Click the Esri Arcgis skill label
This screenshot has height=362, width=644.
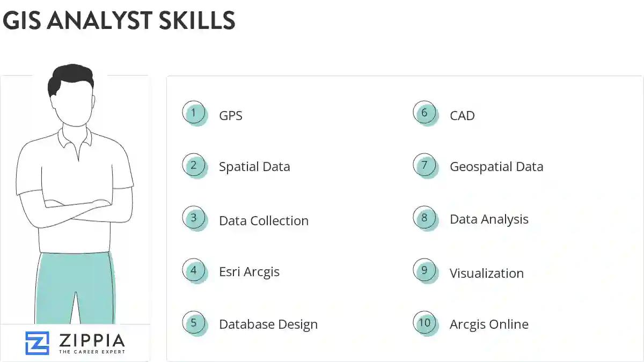(249, 272)
